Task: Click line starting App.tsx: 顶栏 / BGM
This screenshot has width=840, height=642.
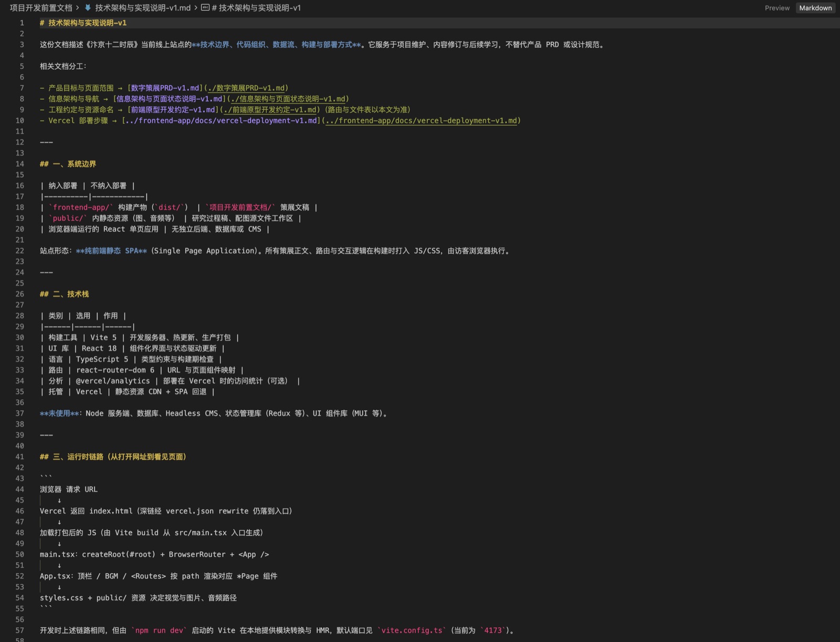Action: click(x=159, y=576)
